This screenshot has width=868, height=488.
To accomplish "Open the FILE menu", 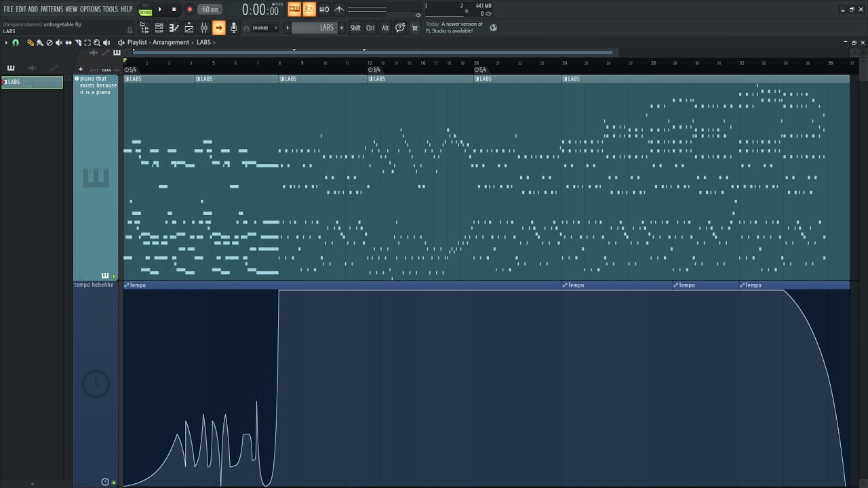I will click(x=9, y=9).
